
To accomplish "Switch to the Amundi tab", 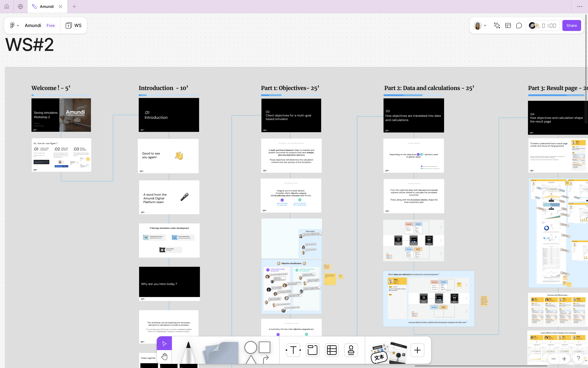I will pos(47,7).
